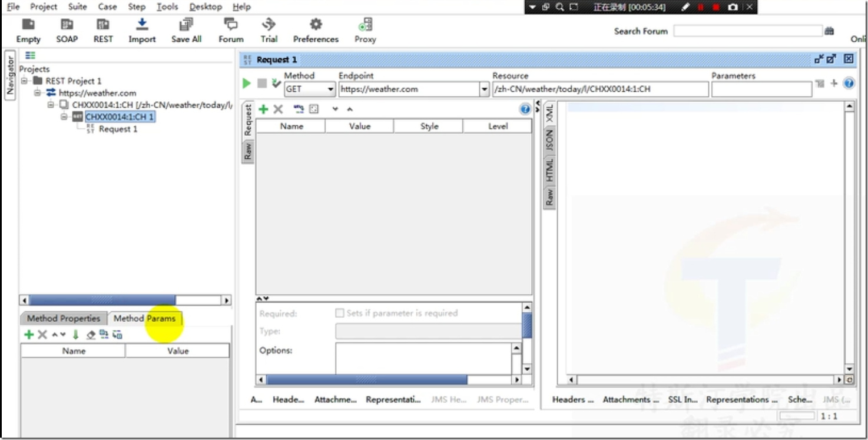868x440 pixels.
Task: Open the File menu
Action: 13,7
